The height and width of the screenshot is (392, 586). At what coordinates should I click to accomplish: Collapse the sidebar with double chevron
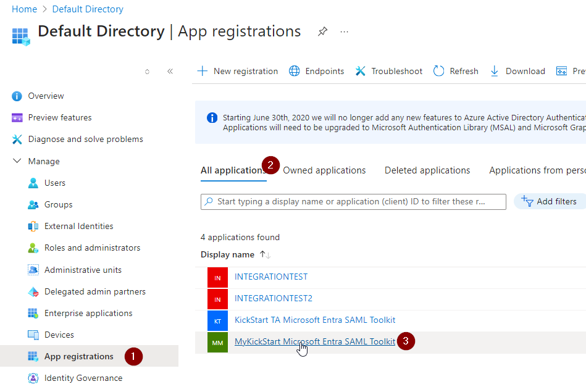tap(170, 72)
